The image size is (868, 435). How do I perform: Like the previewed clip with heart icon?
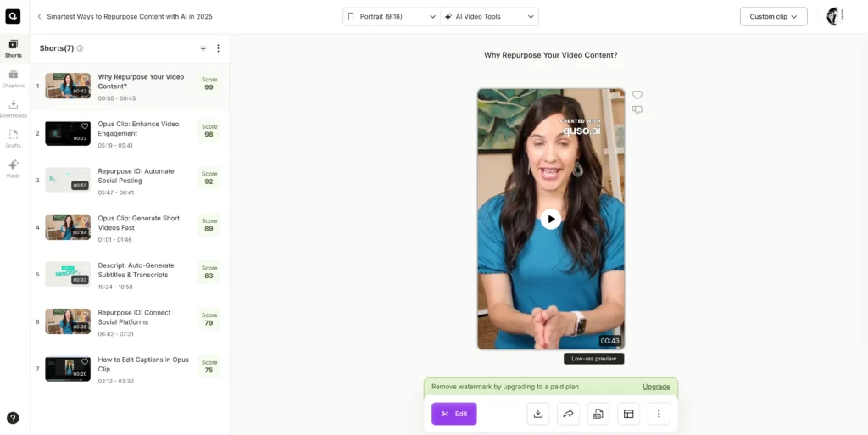click(637, 95)
